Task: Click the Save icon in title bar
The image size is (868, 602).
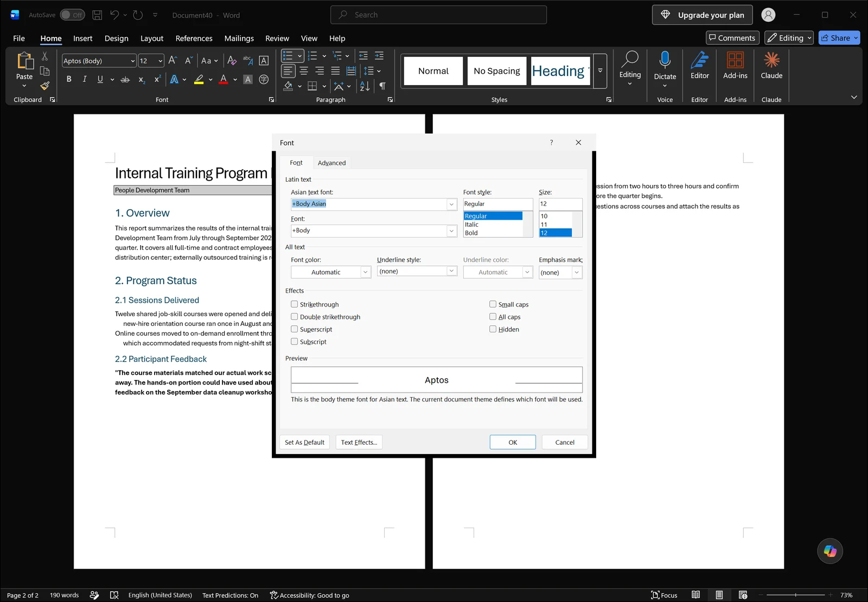Action: click(x=97, y=15)
